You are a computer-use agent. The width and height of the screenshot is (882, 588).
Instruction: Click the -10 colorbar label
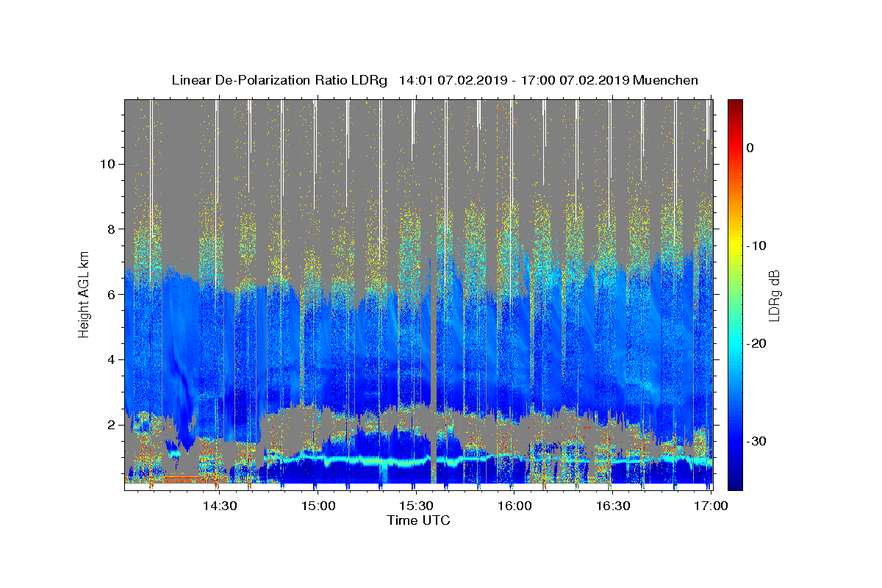[756, 245]
